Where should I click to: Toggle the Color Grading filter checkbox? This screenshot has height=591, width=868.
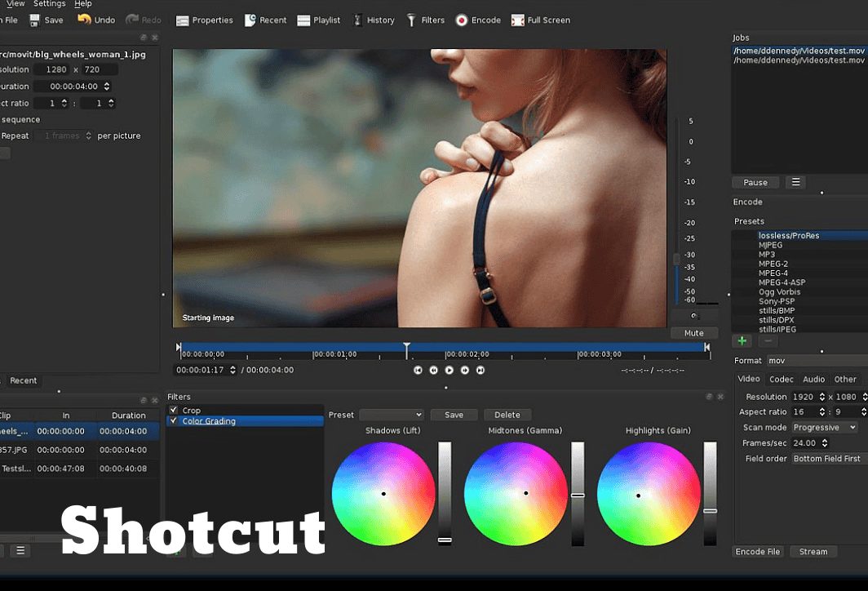click(173, 421)
